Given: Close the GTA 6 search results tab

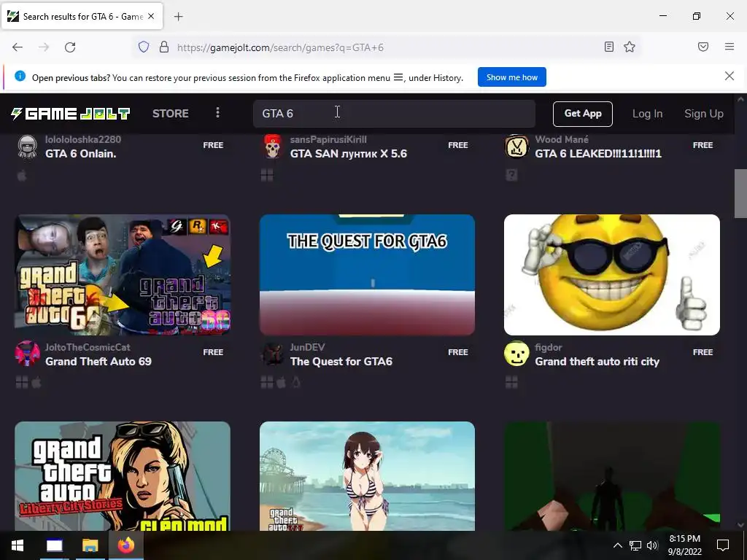Looking at the screenshot, I should click(x=151, y=16).
